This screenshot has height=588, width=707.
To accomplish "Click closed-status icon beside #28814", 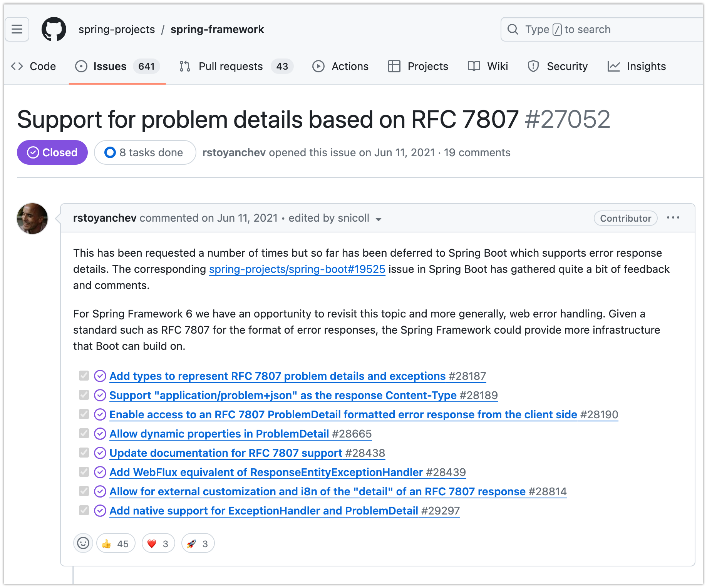I will pyautogui.click(x=100, y=491).
